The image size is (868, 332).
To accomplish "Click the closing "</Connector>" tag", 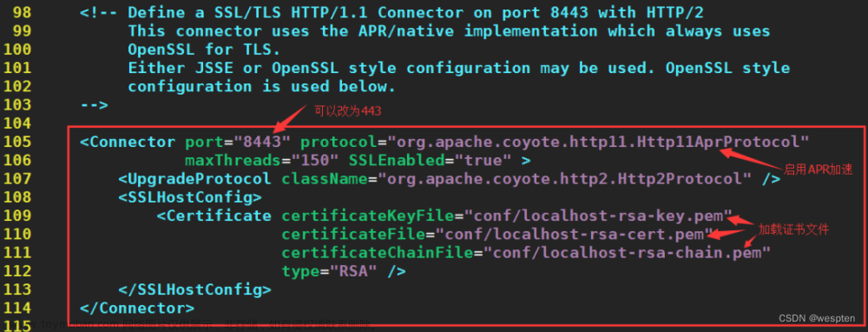I will click(137, 308).
